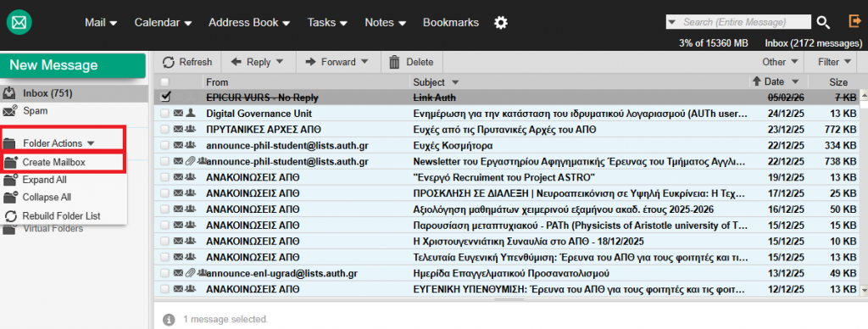This screenshot has height=329, width=868.
Task: Open the Tasks dropdown menu
Action: coord(327,23)
